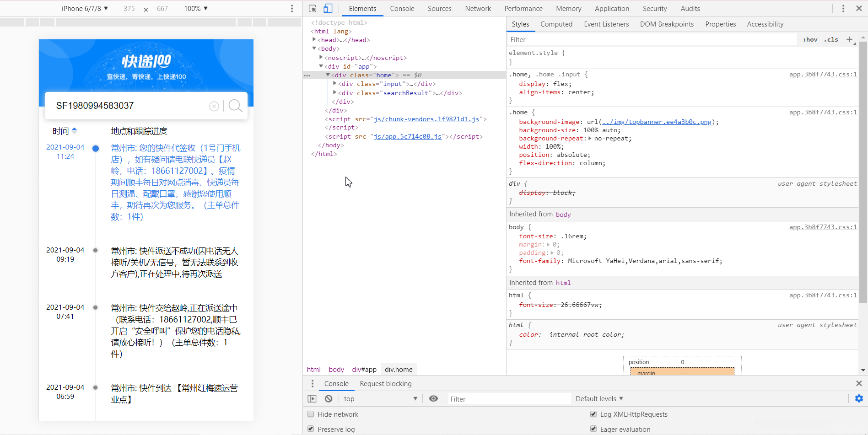
Task: Click the inspect element picker icon
Action: [313, 9]
